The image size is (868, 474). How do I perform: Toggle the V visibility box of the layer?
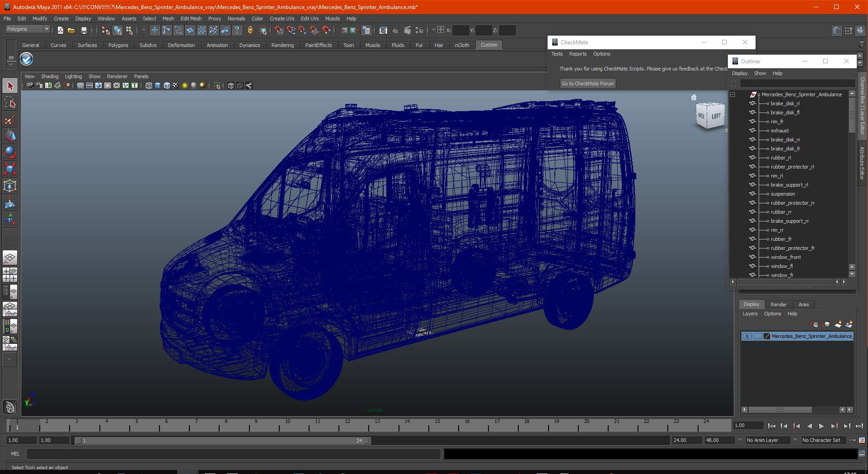point(747,336)
